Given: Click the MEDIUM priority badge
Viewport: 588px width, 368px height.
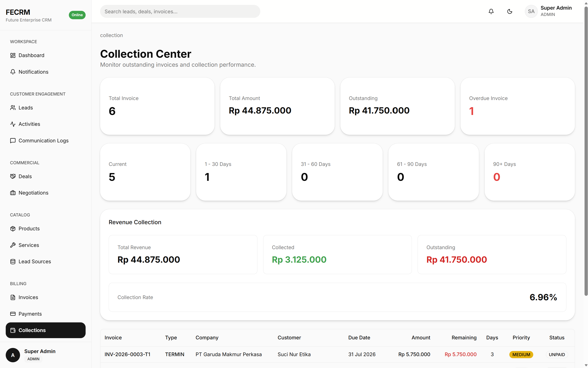Looking at the screenshot, I should click(x=521, y=355).
